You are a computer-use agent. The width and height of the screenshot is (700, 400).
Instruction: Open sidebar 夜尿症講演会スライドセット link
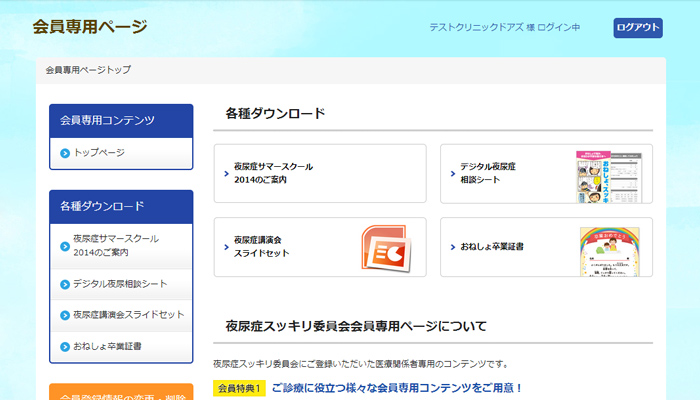[128, 315]
